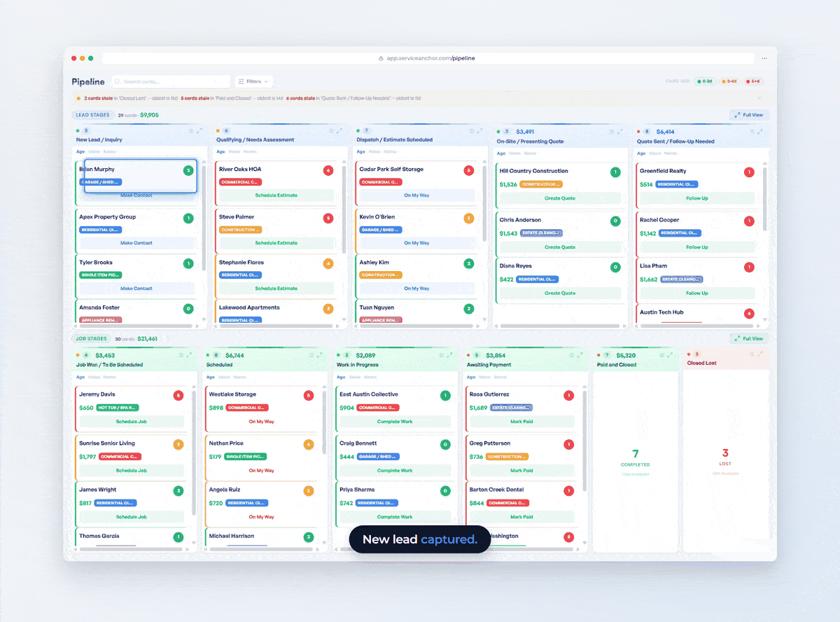Expand the Closed Lost column
840x622 pixels.
click(x=762, y=354)
